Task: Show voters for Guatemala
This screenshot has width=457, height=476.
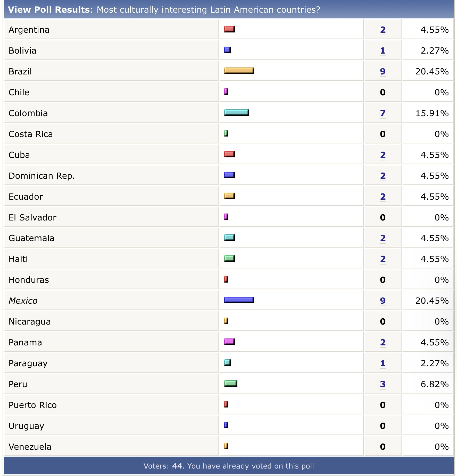Action: click(383, 238)
